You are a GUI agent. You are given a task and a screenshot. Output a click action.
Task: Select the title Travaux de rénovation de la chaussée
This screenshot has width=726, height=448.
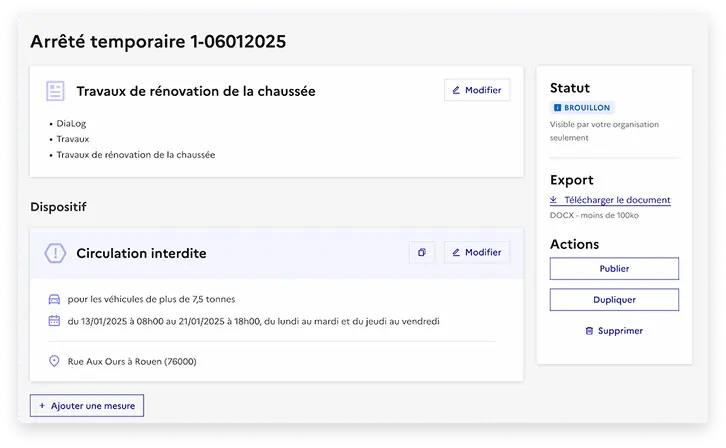click(196, 91)
